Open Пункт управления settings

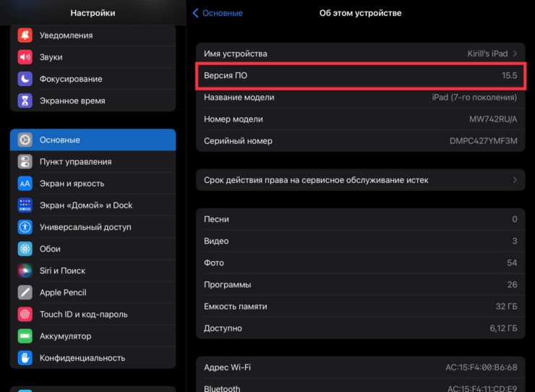[x=93, y=161]
